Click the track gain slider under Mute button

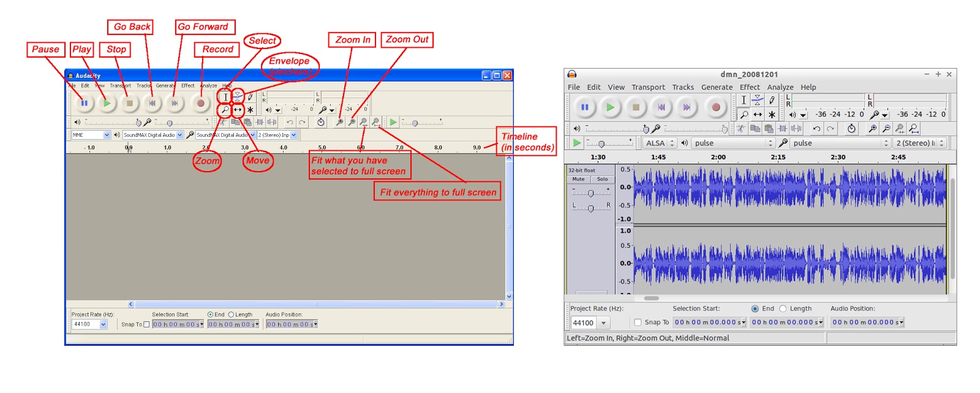591,193
